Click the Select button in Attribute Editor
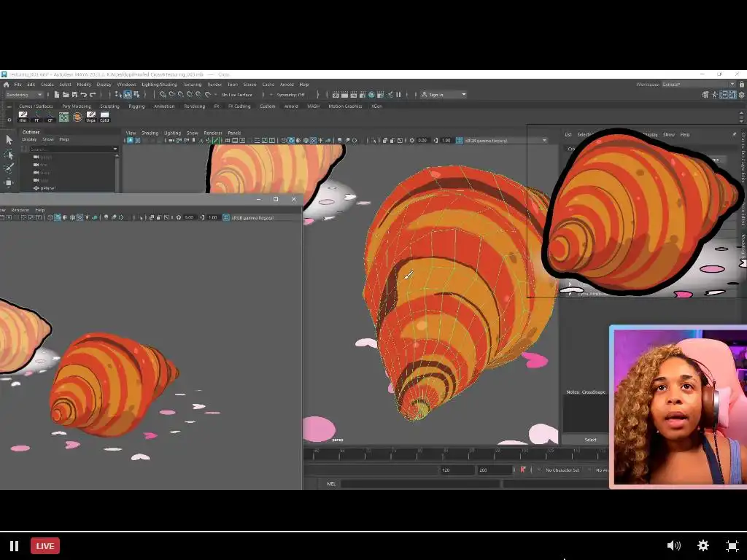 pyautogui.click(x=590, y=440)
